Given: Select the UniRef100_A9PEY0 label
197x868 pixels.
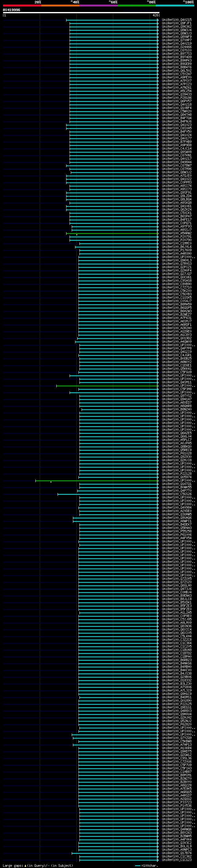Looking at the screenshot, I should click(177, 78).
